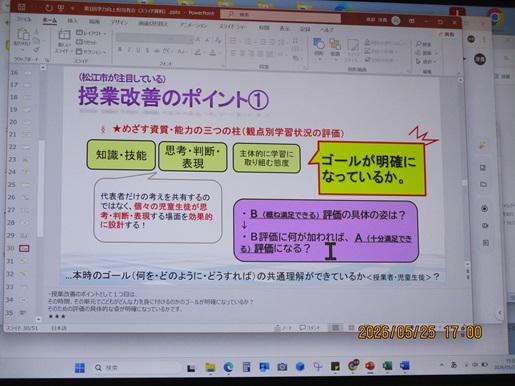The image size is (515, 386).
Task: Click the Paste clipboard icon
Action: [x=23, y=34]
